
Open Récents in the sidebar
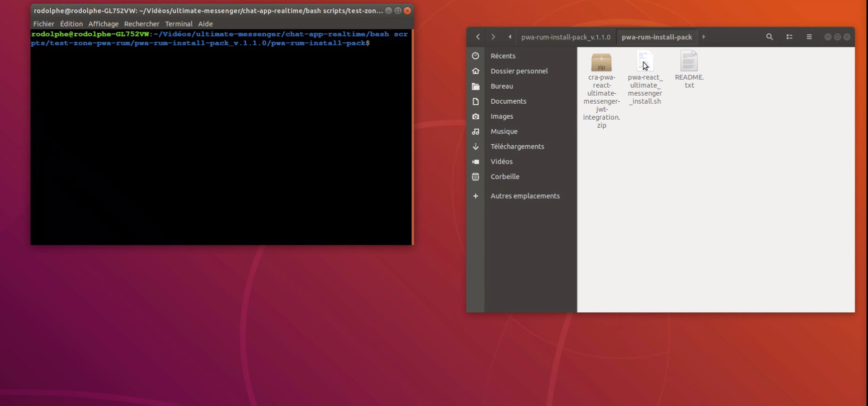pyautogui.click(x=503, y=56)
